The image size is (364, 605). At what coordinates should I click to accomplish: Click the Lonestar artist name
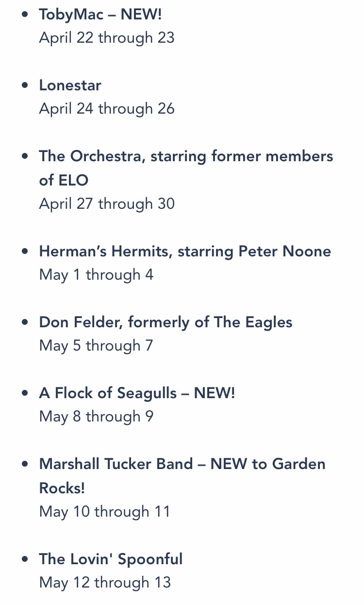click(70, 85)
